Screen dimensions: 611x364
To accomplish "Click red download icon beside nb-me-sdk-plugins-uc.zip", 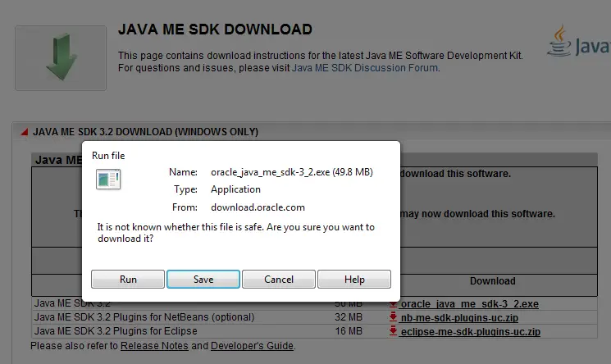I will tap(393, 316).
